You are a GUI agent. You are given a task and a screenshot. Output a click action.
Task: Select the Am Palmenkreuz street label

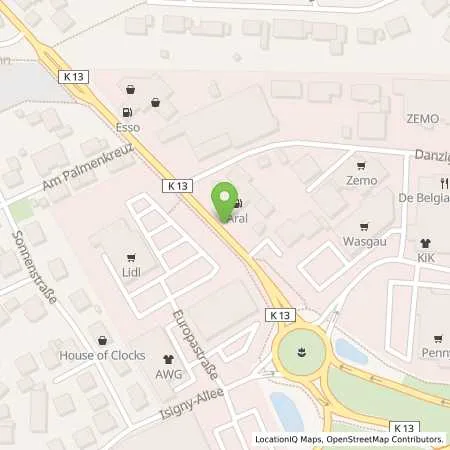[x=88, y=167]
